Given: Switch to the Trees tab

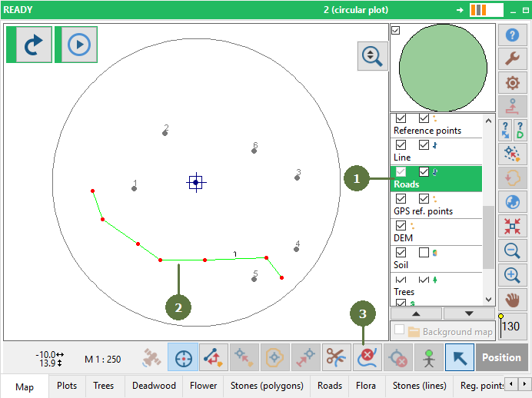Looking at the screenshot, I should click(104, 386).
